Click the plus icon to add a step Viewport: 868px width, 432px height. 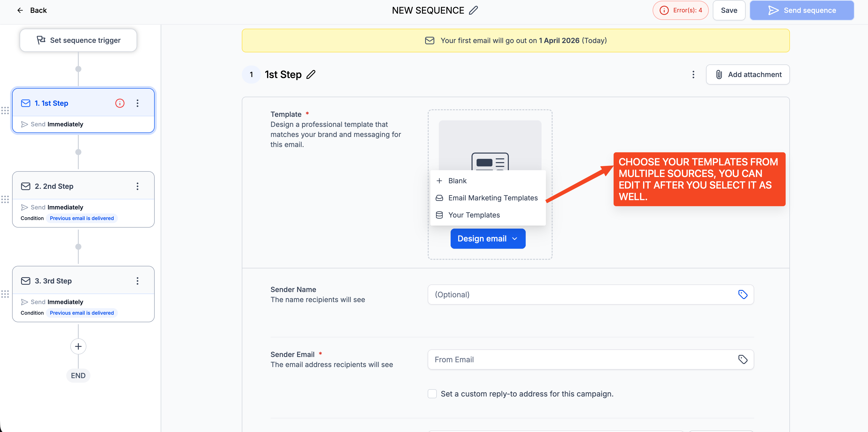(x=78, y=346)
